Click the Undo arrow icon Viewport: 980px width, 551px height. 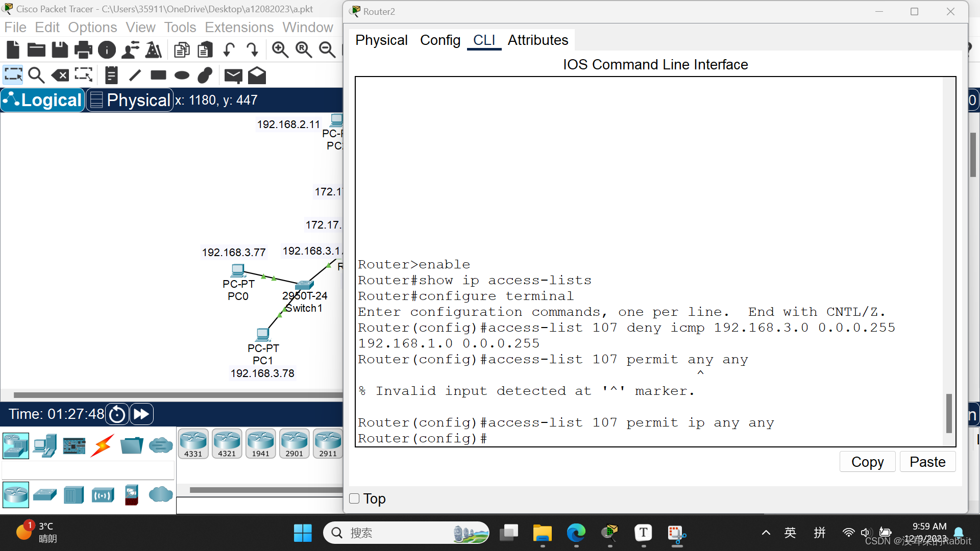coord(229,49)
